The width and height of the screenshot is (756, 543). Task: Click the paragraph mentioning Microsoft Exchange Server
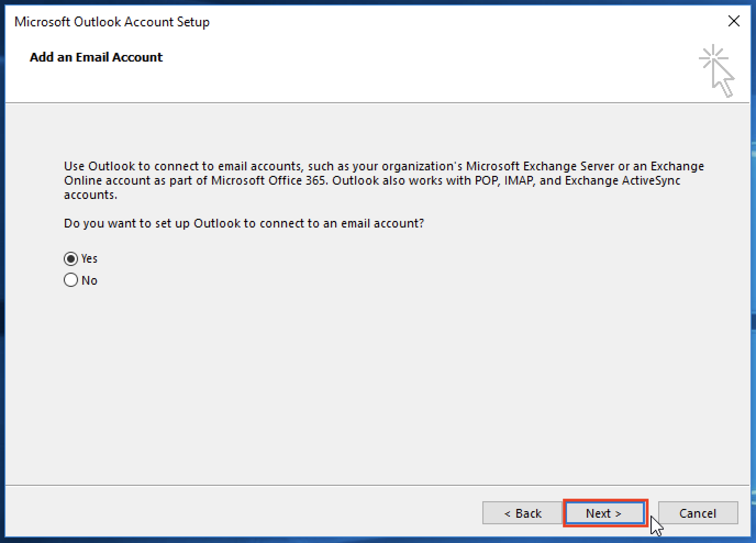pyautogui.click(x=384, y=180)
